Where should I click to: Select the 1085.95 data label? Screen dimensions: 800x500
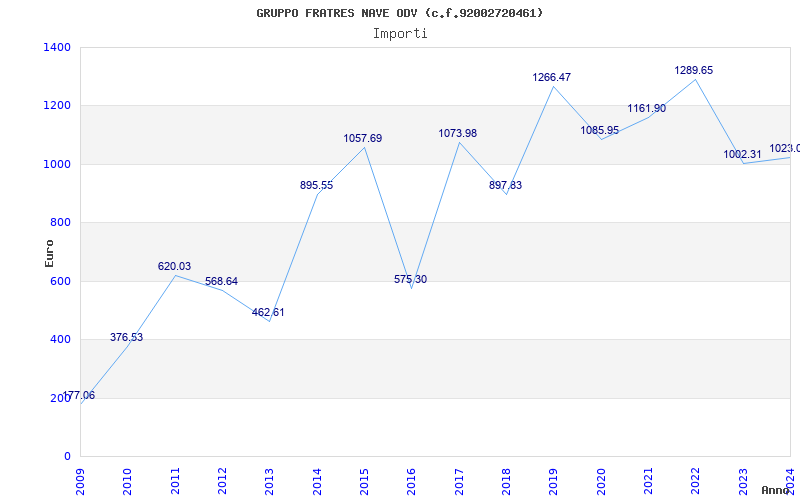[599, 130]
